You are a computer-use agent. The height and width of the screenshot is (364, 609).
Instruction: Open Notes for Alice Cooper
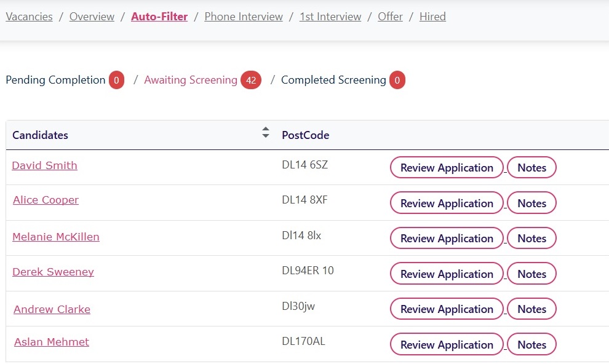coord(531,203)
